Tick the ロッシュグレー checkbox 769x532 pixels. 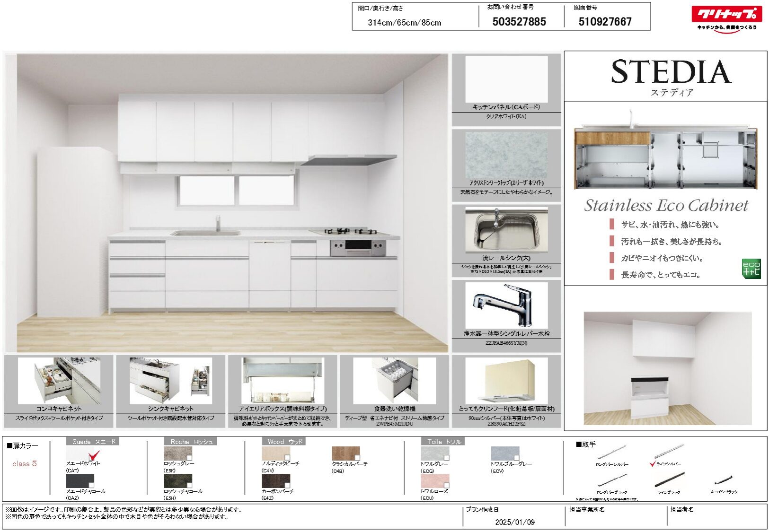[189, 458]
